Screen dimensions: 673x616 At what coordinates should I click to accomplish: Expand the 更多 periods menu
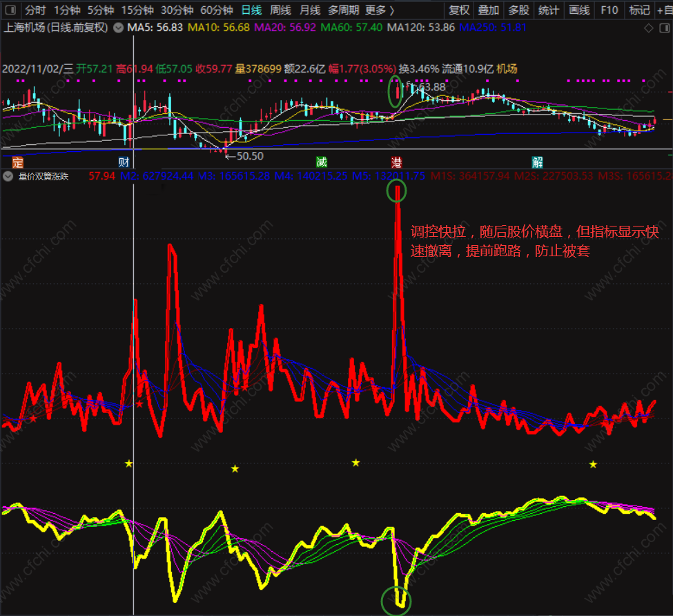(380, 10)
